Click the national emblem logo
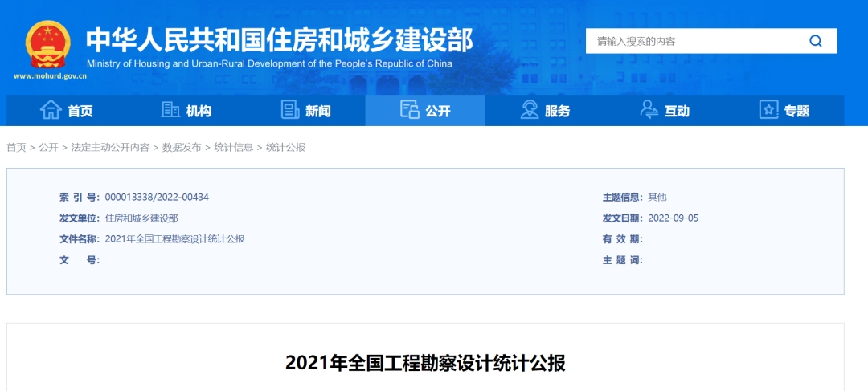The image size is (868, 391). click(x=49, y=45)
